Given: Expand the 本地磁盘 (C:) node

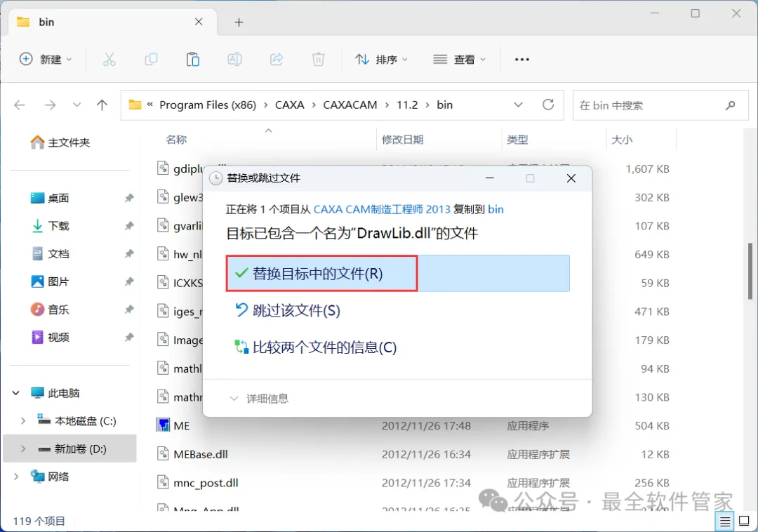Looking at the screenshot, I should pyautogui.click(x=22, y=421).
